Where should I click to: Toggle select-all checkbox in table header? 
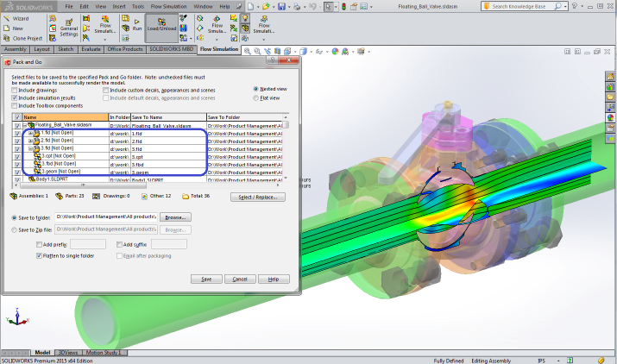point(17,116)
